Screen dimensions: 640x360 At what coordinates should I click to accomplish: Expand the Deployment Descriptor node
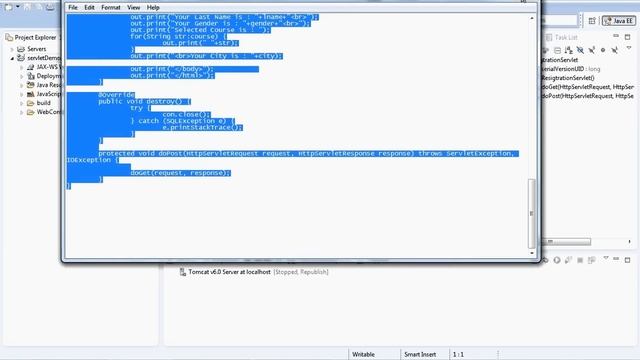22,76
